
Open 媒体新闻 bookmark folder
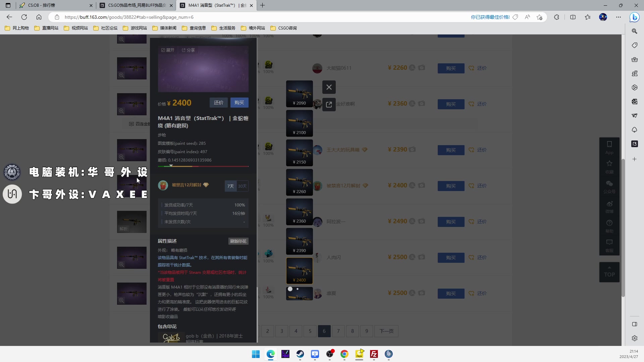tap(164, 28)
